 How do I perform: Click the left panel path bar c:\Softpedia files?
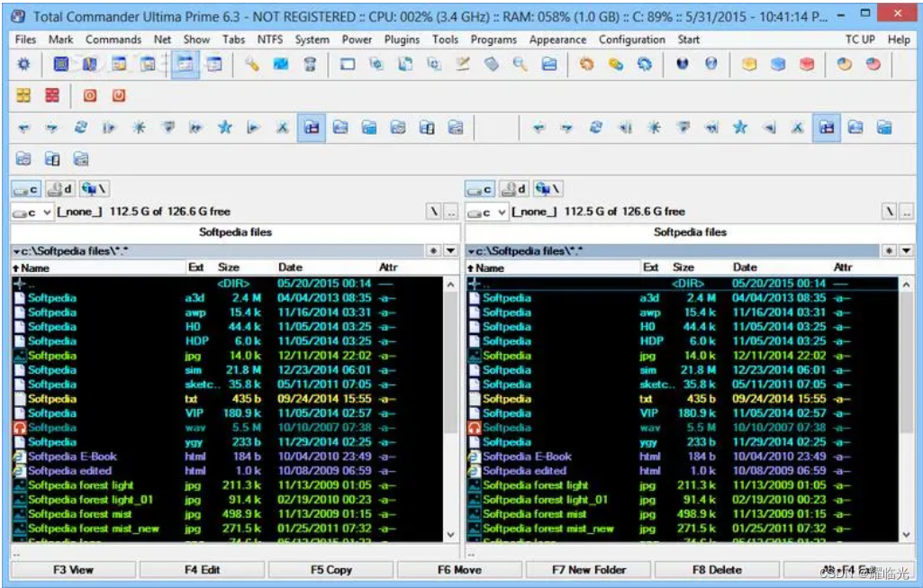click(x=218, y=250)
